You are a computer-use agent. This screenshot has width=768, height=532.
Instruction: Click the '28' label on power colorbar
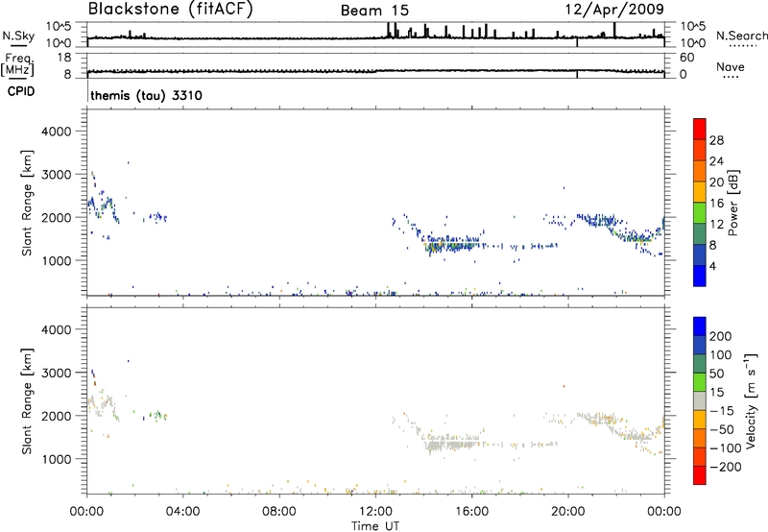716,140
